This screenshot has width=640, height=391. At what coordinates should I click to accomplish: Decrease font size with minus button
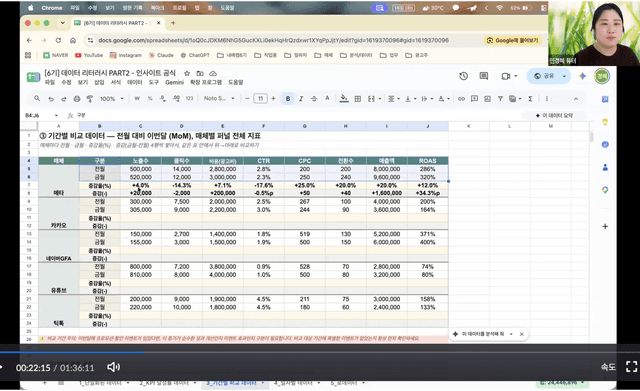(247, 98)
